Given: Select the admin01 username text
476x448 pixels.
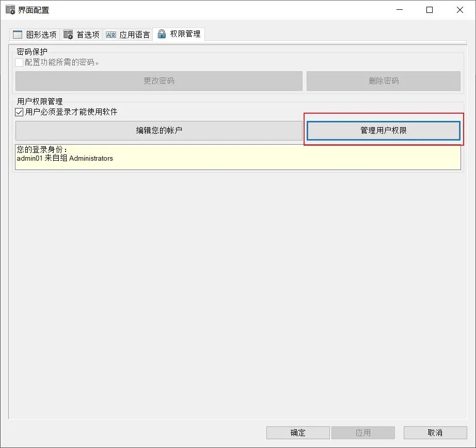Looking at the screenshot, I should (29, 159).
